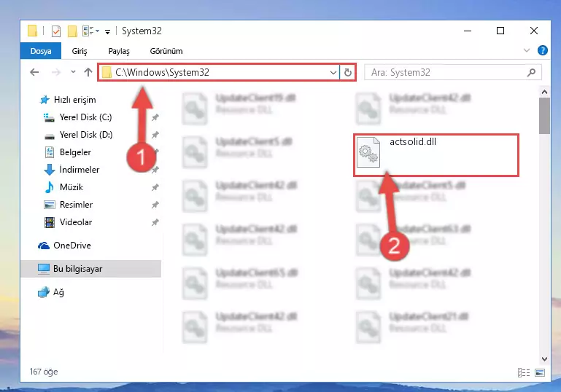Open Yerel Disk (C:)
Image resolution: width=561 pixels, height=392 pixels.
[85, 117]
